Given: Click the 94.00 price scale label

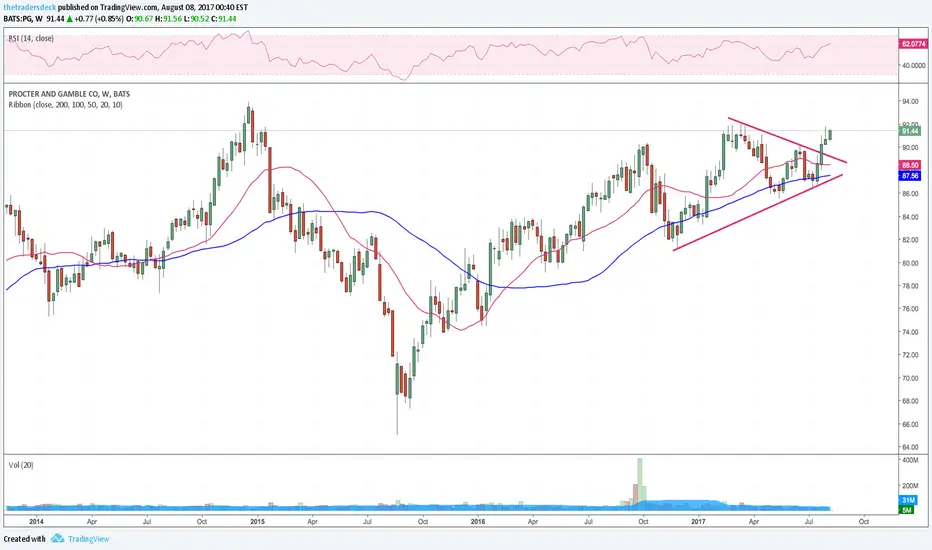Looking at the screenshot, I should [x=911, y=102].
